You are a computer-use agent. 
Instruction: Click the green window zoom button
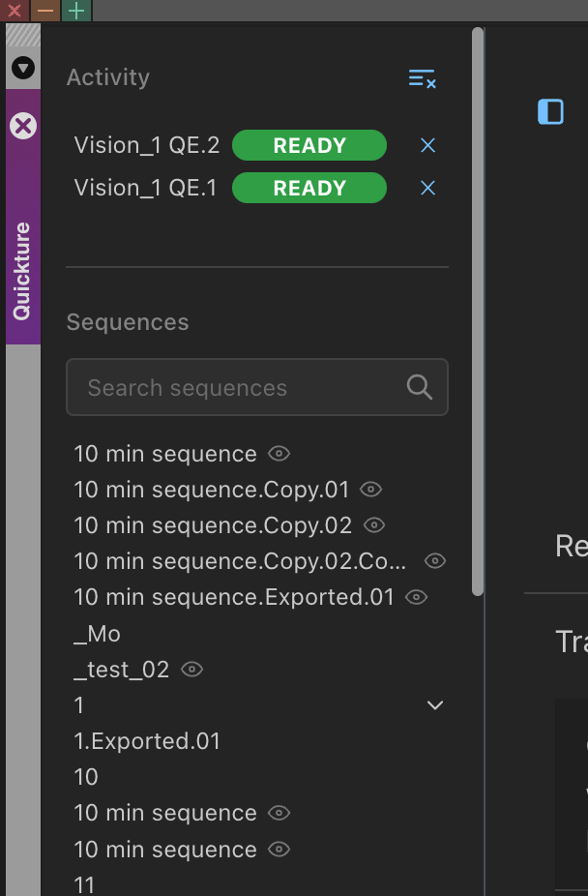75,11
